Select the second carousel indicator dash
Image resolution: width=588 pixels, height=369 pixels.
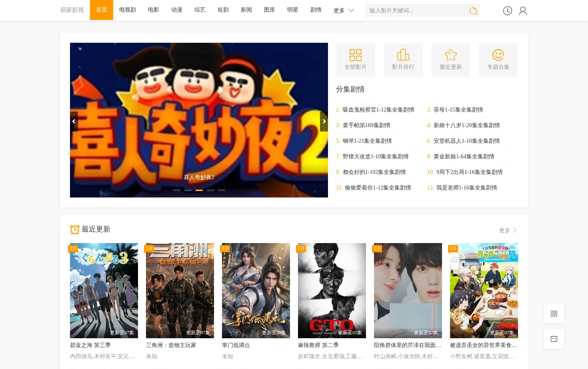click(x=188, y=190)
